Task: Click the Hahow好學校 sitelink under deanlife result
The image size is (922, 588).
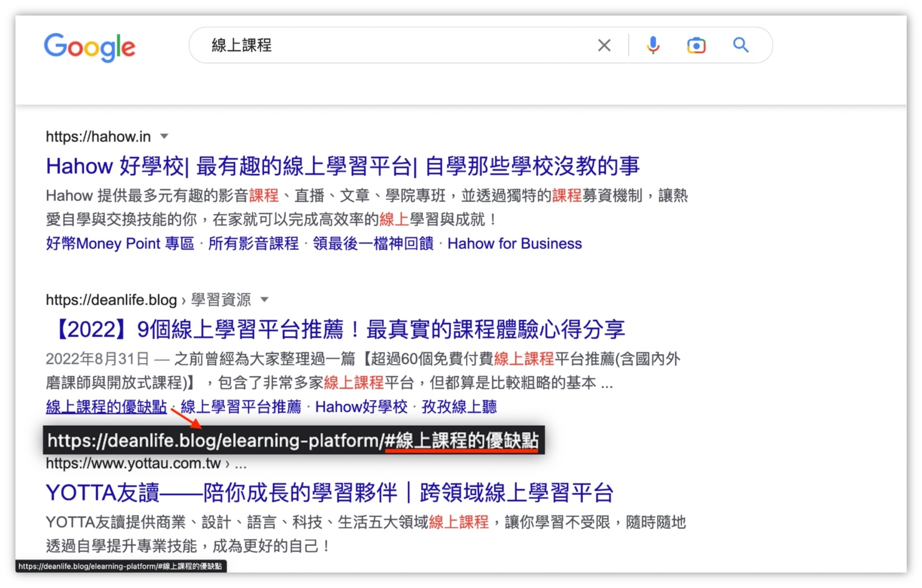Action: (361, 407)
